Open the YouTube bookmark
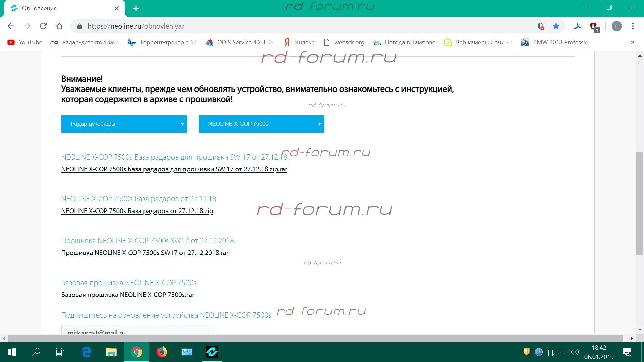This screenshot has height=362, width=644. (25, 42)
